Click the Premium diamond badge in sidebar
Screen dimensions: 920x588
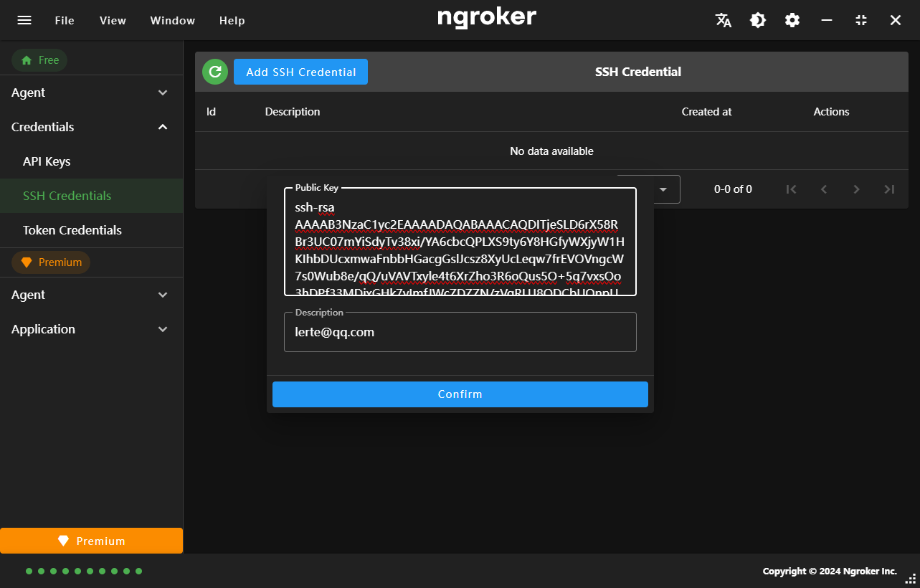51,262
